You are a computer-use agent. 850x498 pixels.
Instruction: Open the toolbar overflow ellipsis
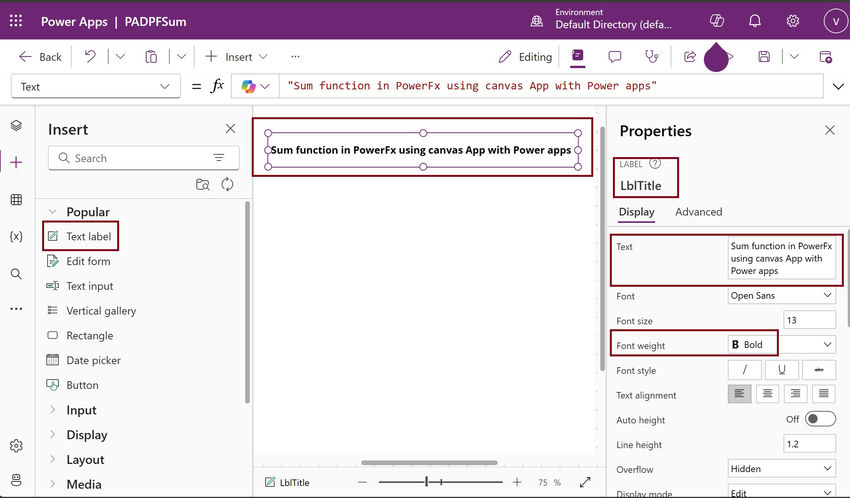(x=295, y=56)
